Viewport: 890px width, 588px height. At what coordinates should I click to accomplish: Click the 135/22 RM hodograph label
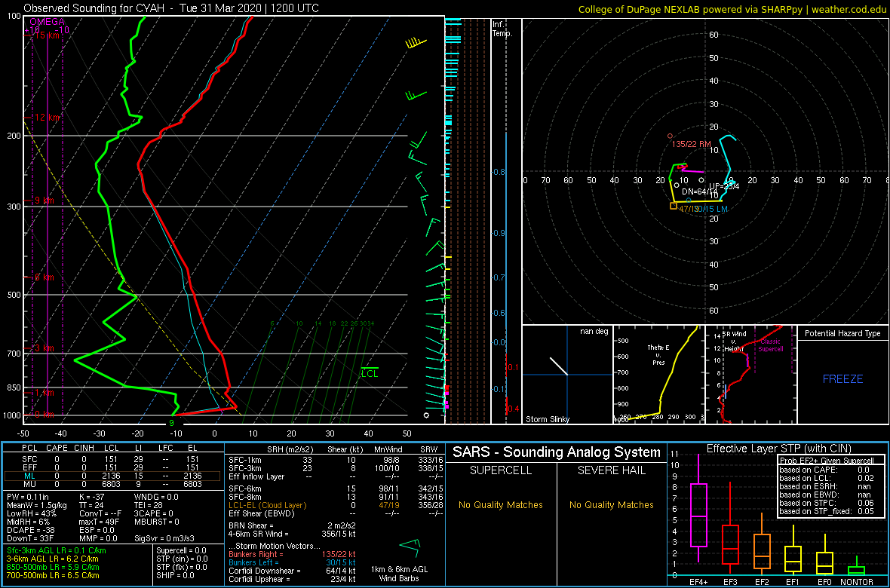coord(691,144)
